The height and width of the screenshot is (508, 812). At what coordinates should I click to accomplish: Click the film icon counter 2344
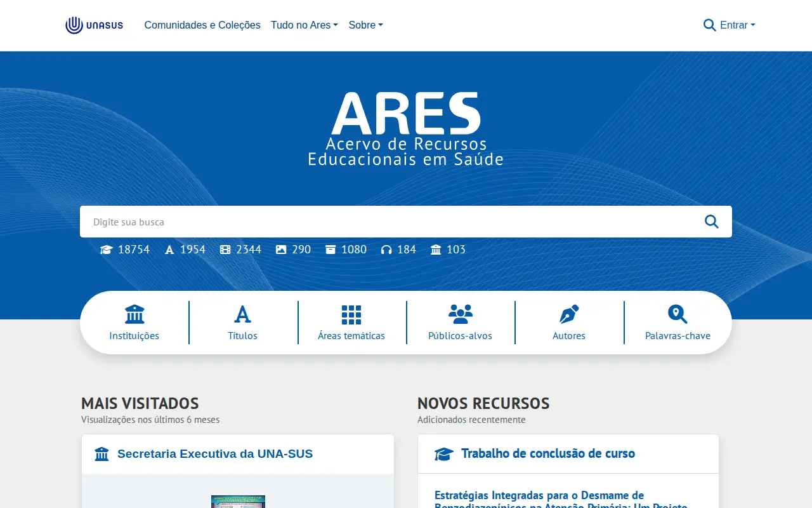tap(240, 250)
